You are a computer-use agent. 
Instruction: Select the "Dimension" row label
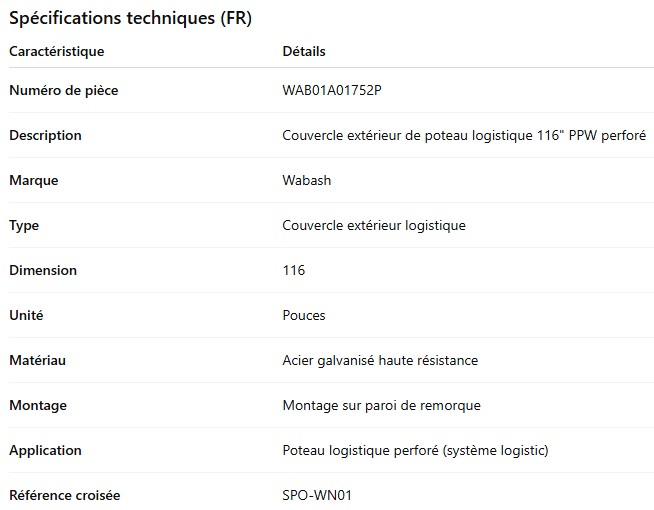click(43, 271)
